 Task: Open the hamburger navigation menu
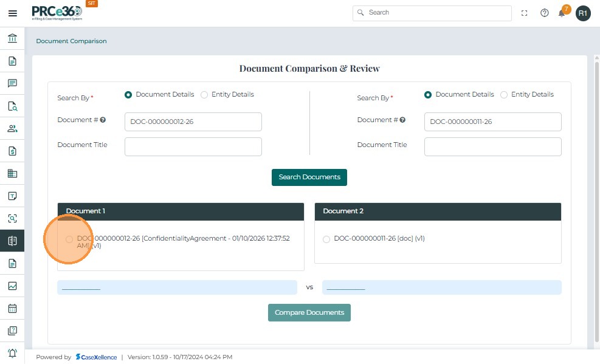pyautogui.click(x=12, y=13)
